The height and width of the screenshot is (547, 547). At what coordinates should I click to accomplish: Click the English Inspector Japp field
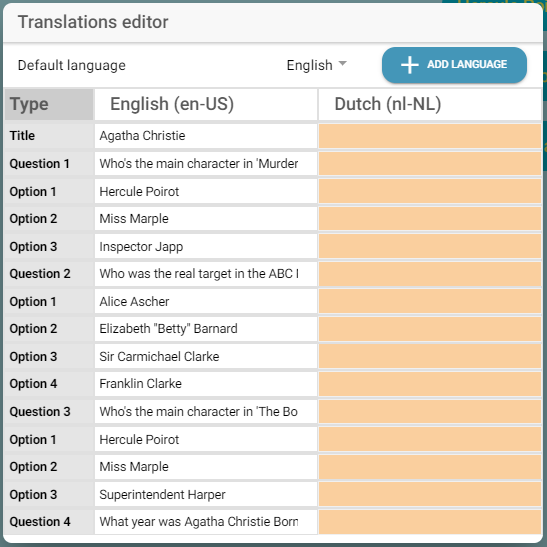coord(206,247)
